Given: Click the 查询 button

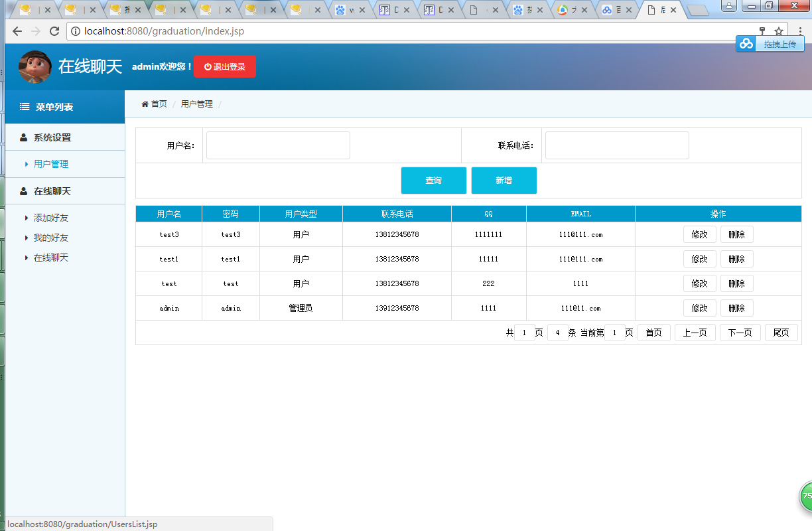Looking at the screenshot, I should point(434,181).
